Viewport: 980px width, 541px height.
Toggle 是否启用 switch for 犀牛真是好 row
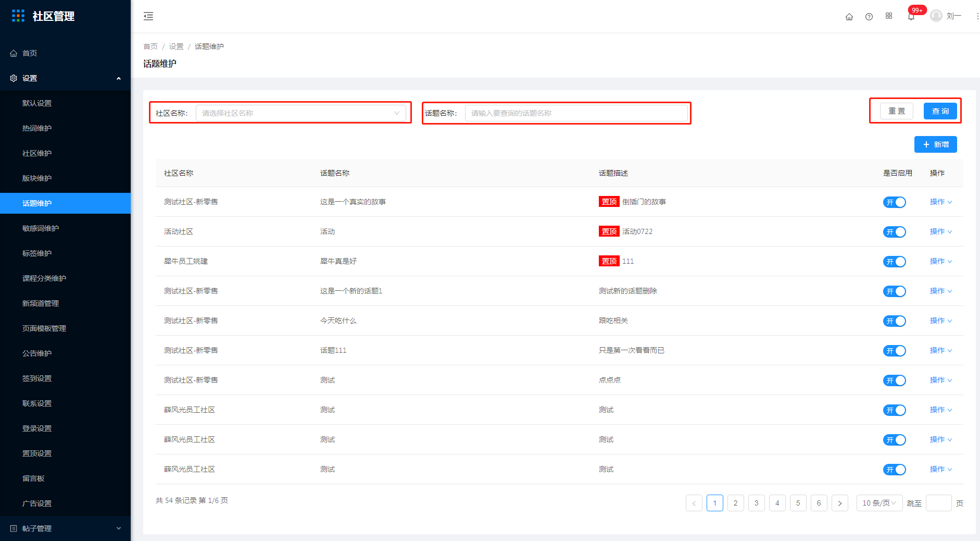[895, 262]
